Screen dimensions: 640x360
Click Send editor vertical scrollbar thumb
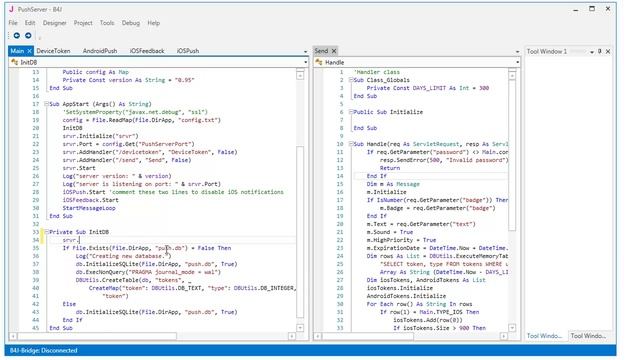pyautogui.click(x=512, y=155)
